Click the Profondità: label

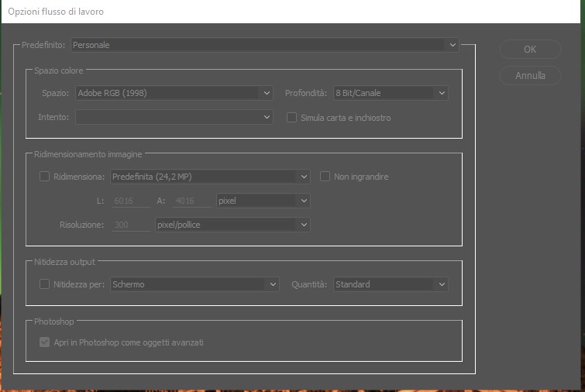click(x=306, y=93)
